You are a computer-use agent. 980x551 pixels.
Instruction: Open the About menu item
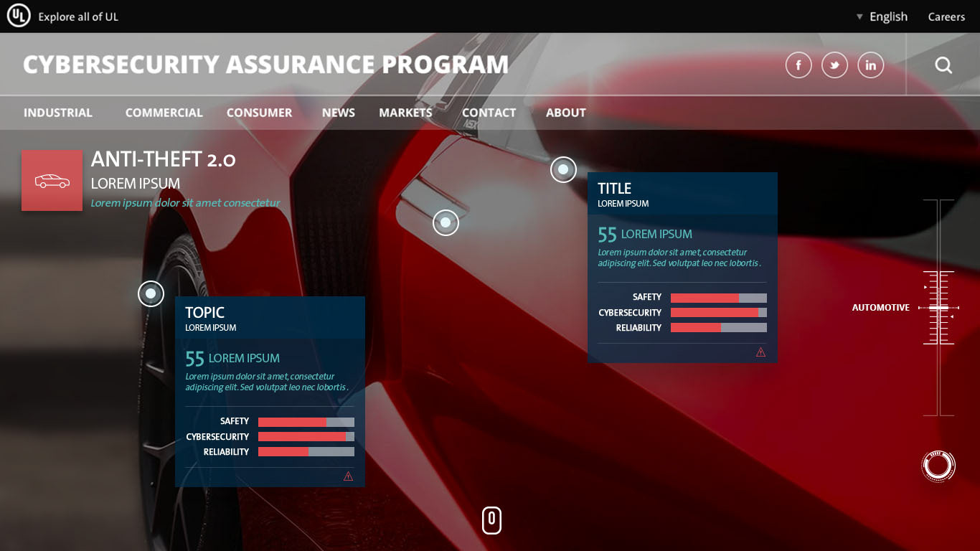point(566,113)
